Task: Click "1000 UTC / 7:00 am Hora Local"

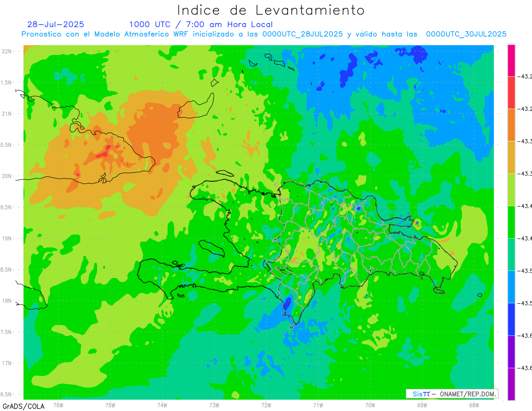Action: point(201,25)
